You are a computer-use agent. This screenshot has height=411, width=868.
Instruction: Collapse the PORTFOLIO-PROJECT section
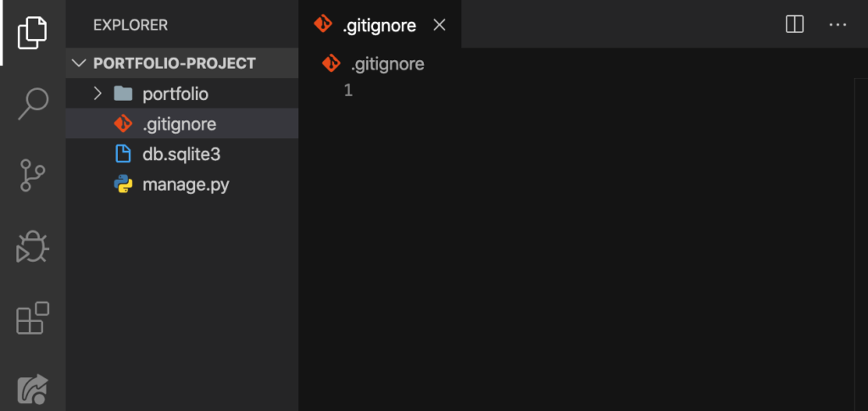click(79, 63)
